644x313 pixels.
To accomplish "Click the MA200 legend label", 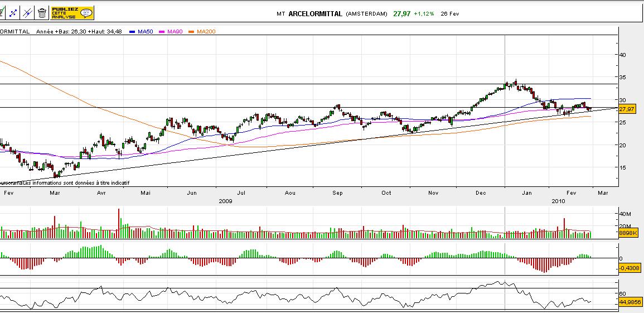I will pos(206,32).
